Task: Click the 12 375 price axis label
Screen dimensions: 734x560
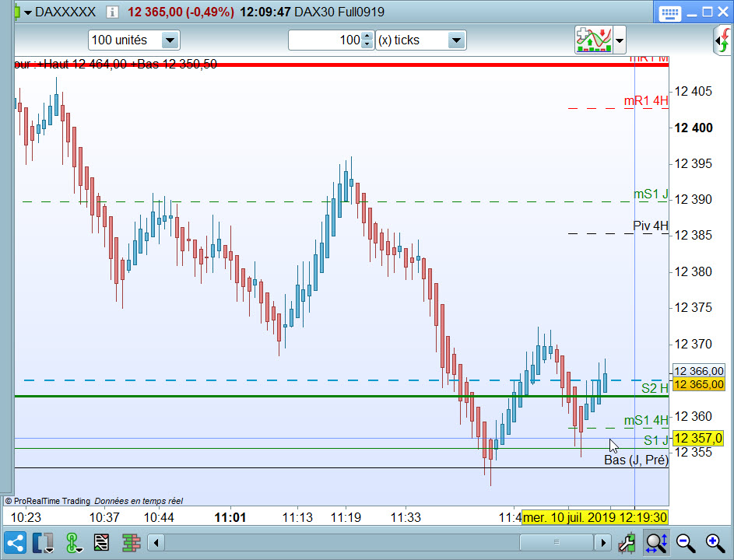Action: pyautogui.click(x=694, y=308)
